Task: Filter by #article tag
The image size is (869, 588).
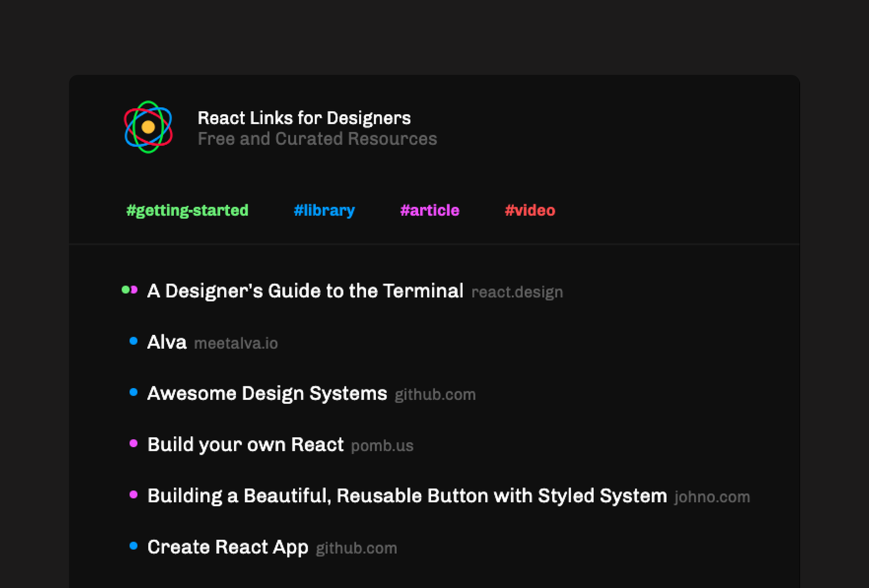Action: pyautogui.click(x=430, y=210)
